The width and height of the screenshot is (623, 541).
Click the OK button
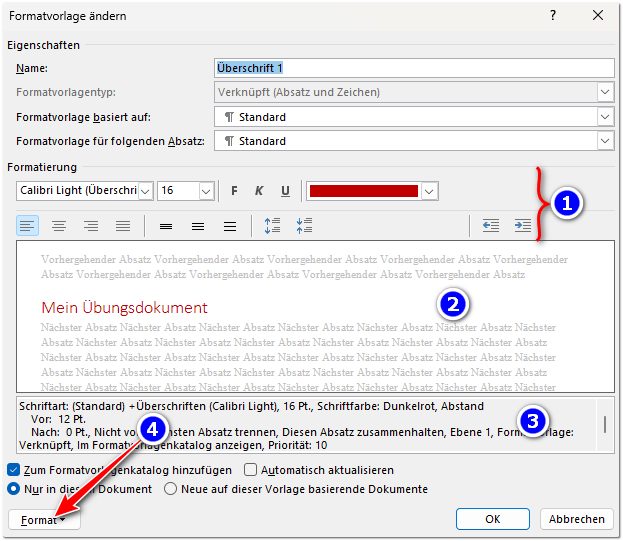492,519
